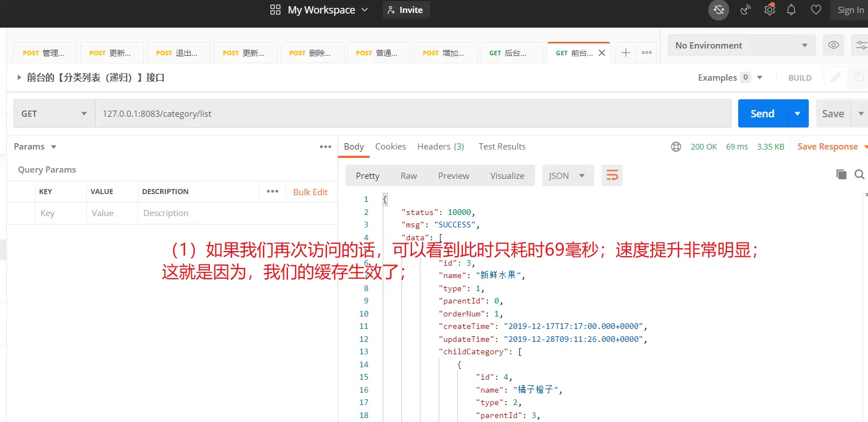Open the notifications bell
Image resolution: width=868 pixels, height=422 pixels.
792,10
